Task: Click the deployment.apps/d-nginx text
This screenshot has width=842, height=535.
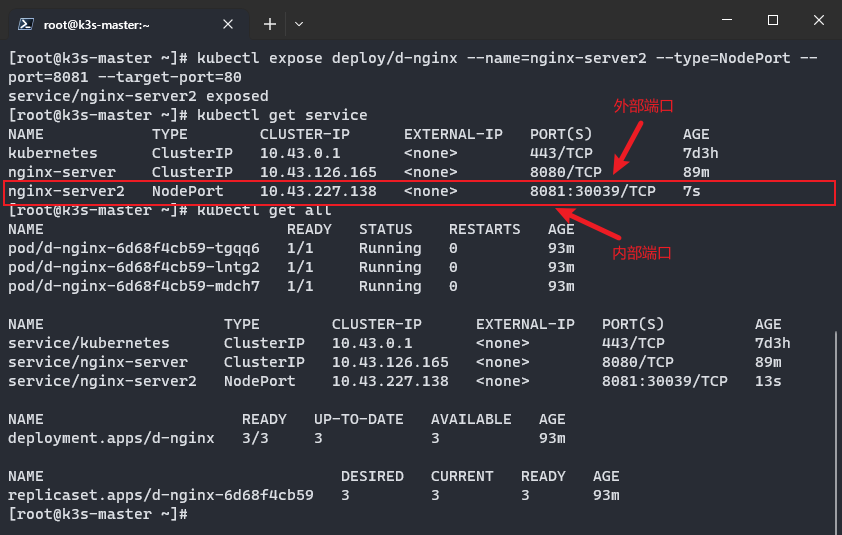Action: [x=111, y=438]
